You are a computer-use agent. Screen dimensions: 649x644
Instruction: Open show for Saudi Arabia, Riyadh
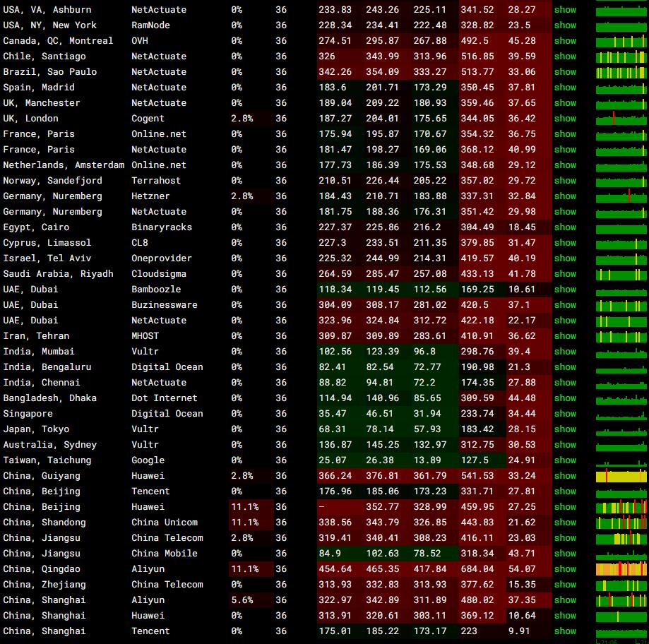point(565,273)
